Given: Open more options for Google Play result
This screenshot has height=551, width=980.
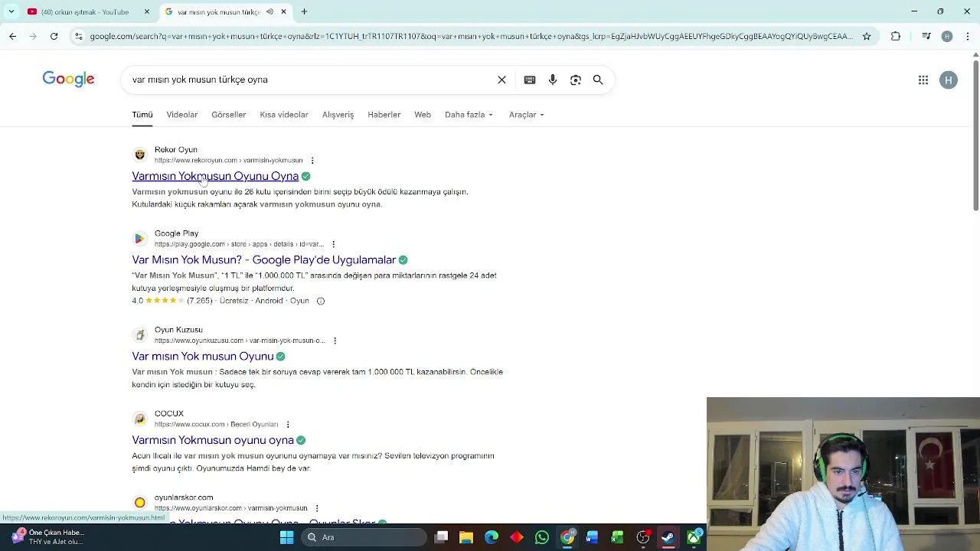Looking at the screenshot, I should [x=333, y=244].
